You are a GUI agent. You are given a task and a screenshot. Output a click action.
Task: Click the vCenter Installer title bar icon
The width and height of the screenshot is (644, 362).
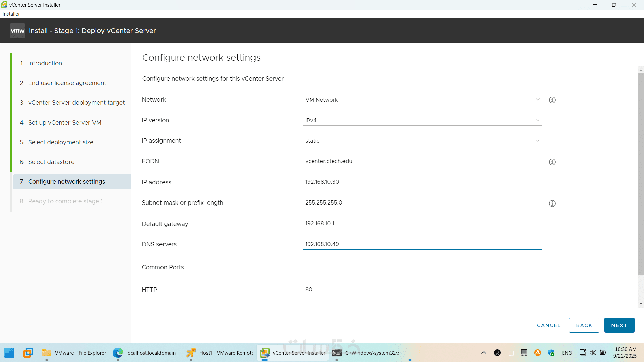point(4,5)
